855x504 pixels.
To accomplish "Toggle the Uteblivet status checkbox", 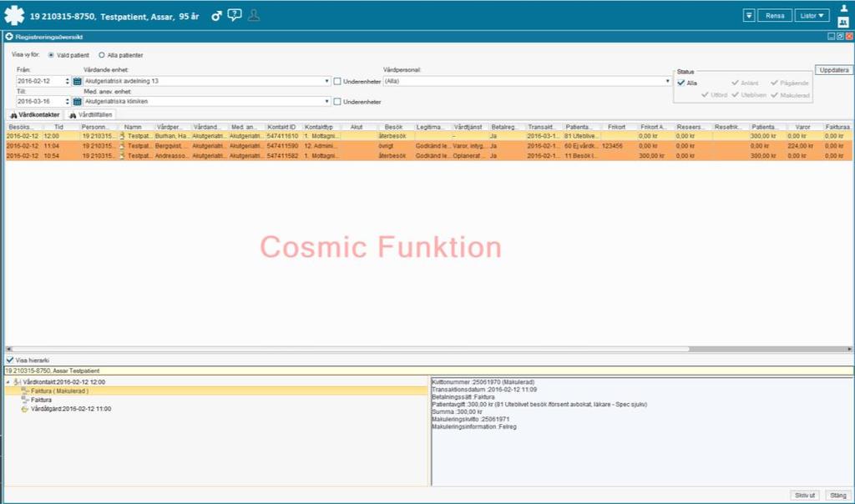I will click(735, 95).
